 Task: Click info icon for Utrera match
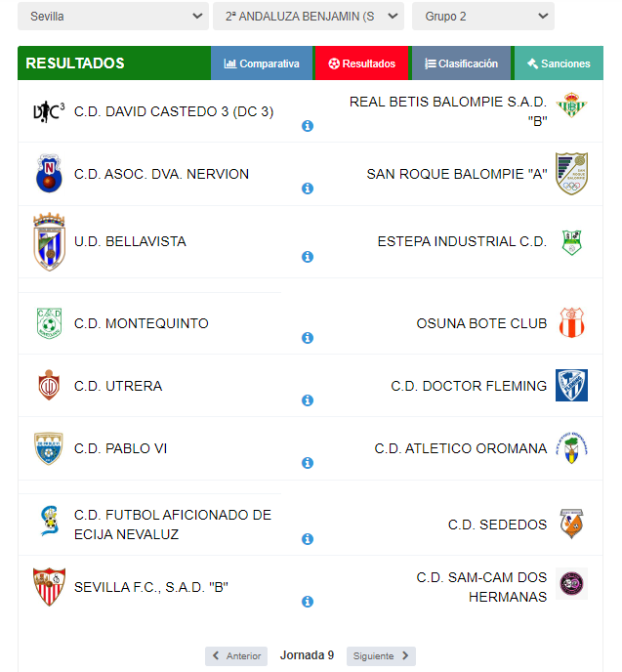308,400
